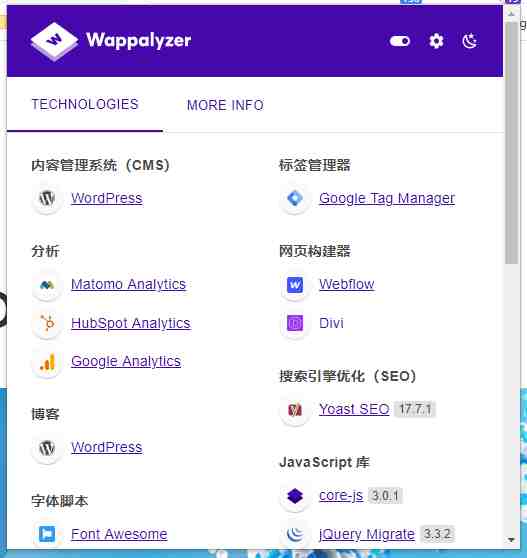This screenshot has width=527, height=558.
Task: Toggle the Wappalyzer enable switch
Action: click(x=400, y=41)
